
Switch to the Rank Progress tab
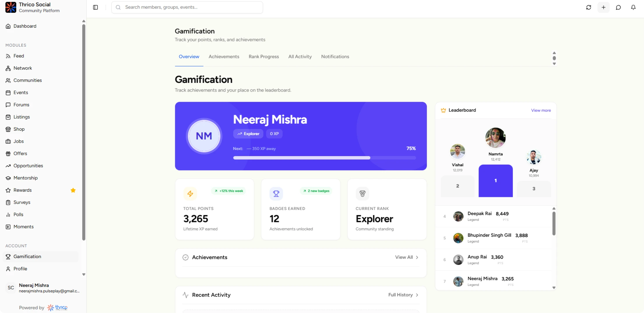click(264, 57)
